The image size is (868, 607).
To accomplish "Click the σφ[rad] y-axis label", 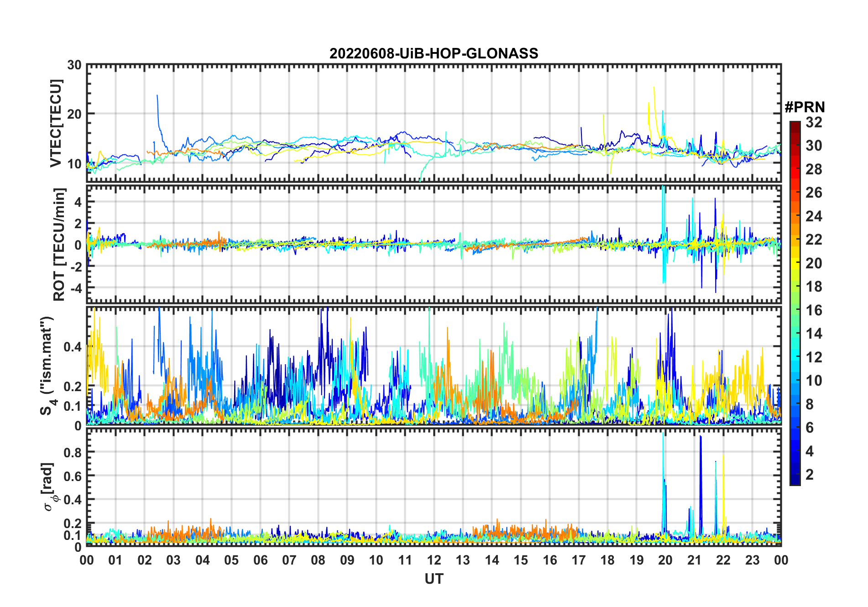I will (x=50, y=487).
